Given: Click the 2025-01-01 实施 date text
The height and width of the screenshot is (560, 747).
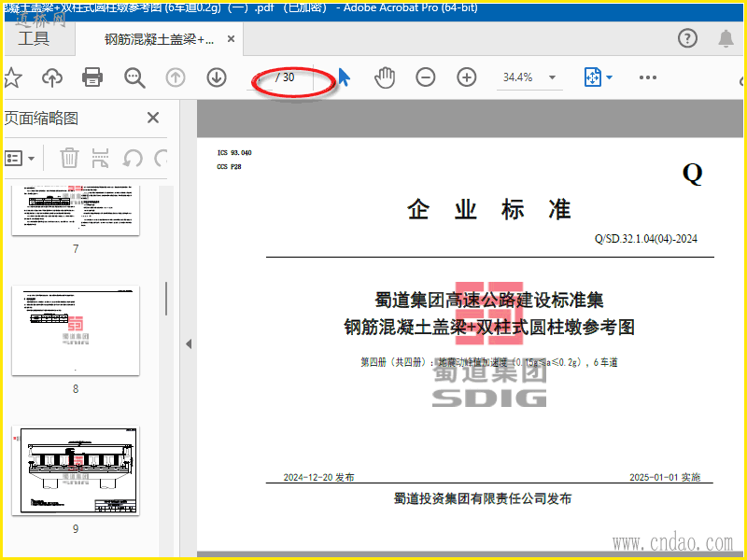Looking at the screenshot, I should 665,477.
